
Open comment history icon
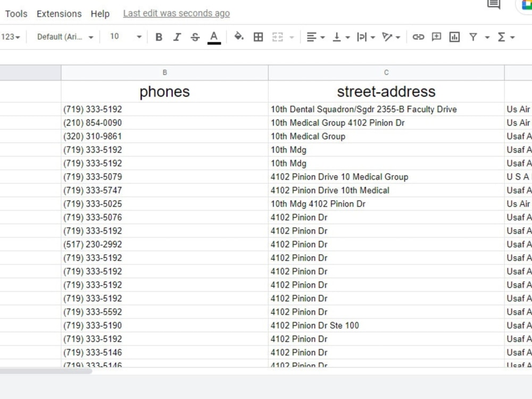click(x=494, y=4)
